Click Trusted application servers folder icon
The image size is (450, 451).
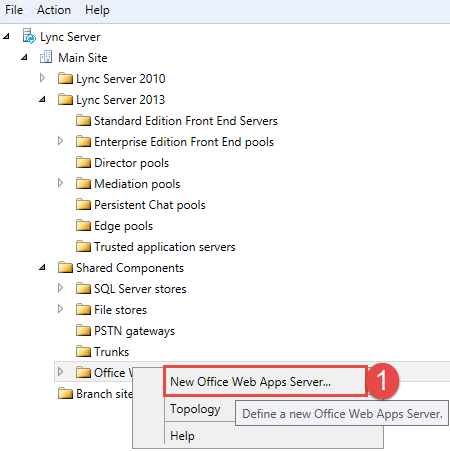click(x=83, y=247)
